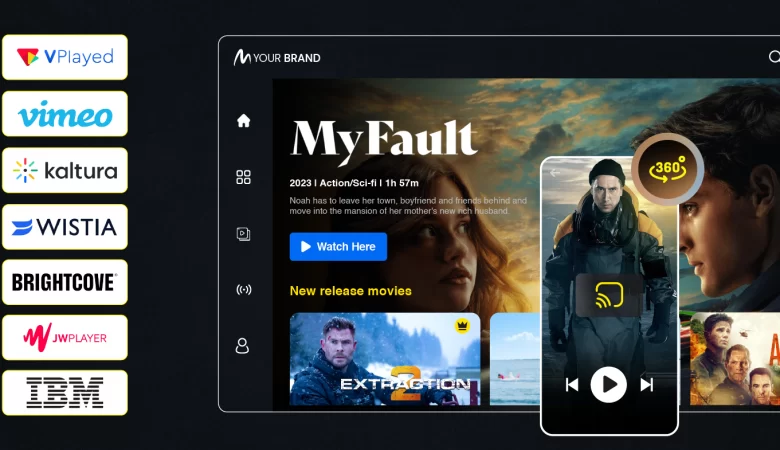Screen dimensions: 780x450
Task: Skip to next track on phone player
Action: pos(647,384)
